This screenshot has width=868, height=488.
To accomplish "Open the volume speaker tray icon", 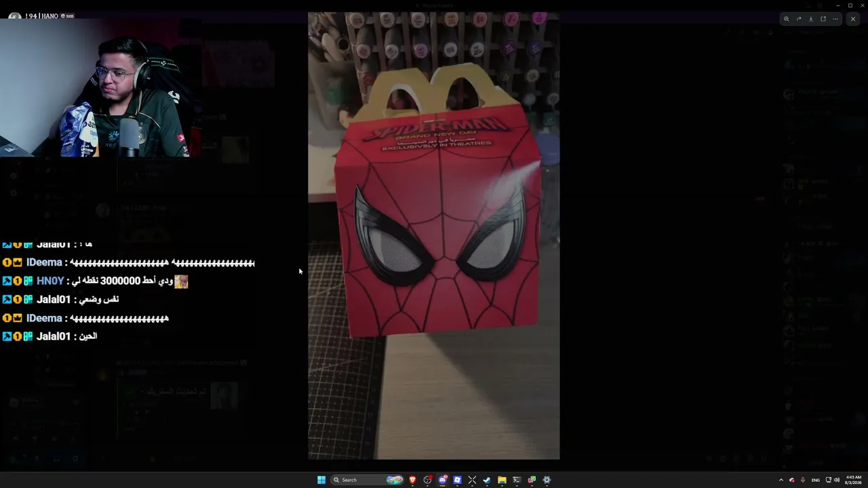I will point(837,480).
